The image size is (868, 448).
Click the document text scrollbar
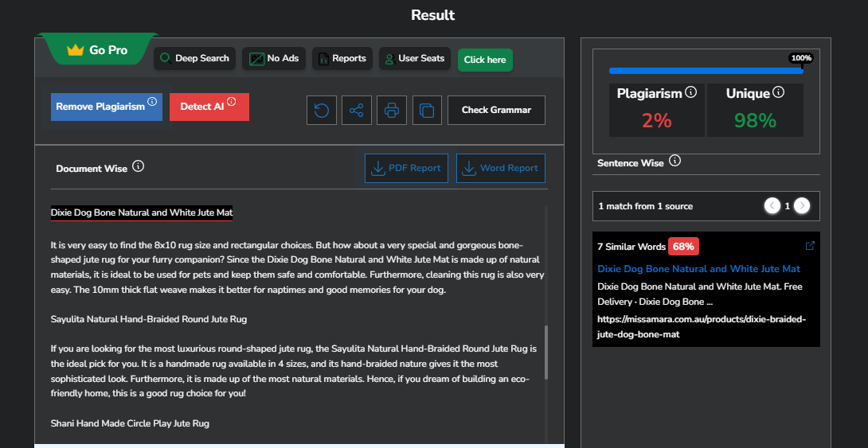pos(546,353)
